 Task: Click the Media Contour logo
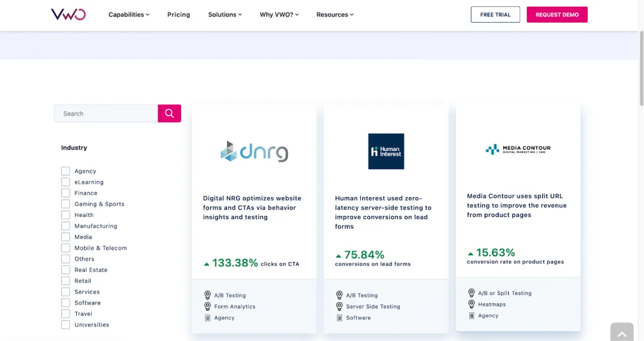[518, 149]
